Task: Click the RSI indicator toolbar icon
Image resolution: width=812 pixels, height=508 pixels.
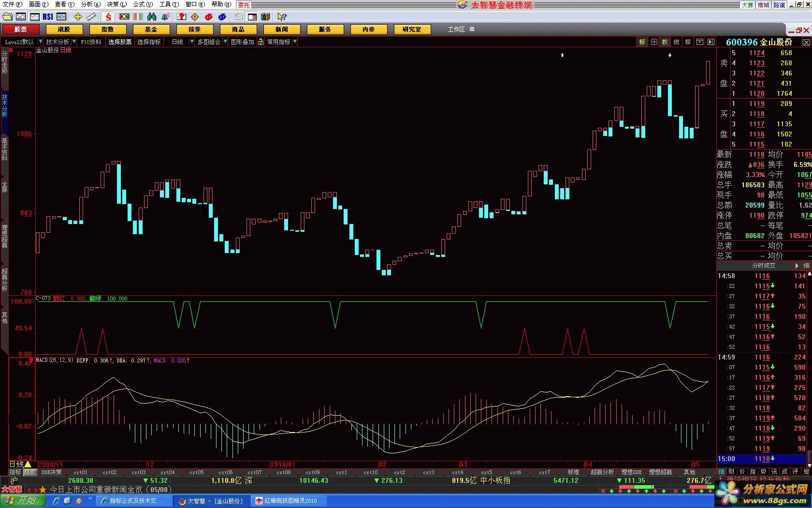Action: [x=48, y=17]
